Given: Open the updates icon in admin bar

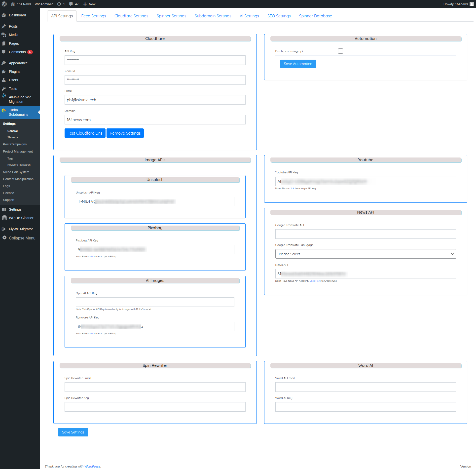Looking at the screenshot, I should tap(59, 4).
